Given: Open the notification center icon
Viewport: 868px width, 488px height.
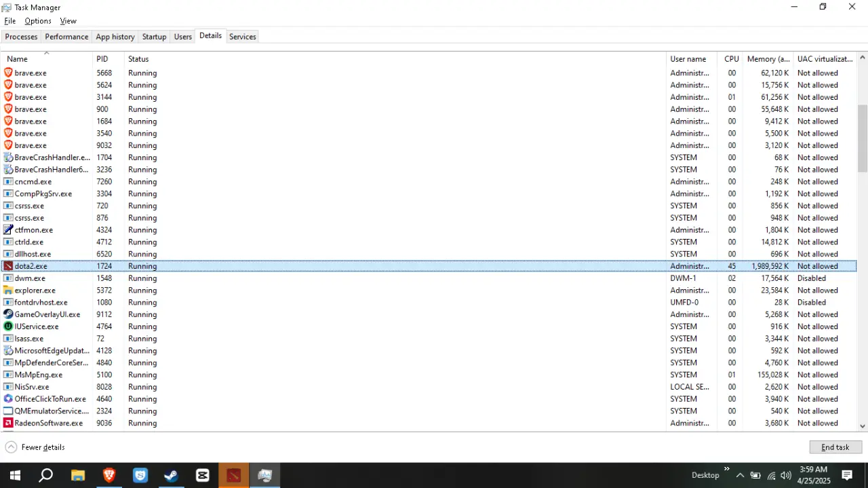Looking at the screenshot, I should (847, 475).
